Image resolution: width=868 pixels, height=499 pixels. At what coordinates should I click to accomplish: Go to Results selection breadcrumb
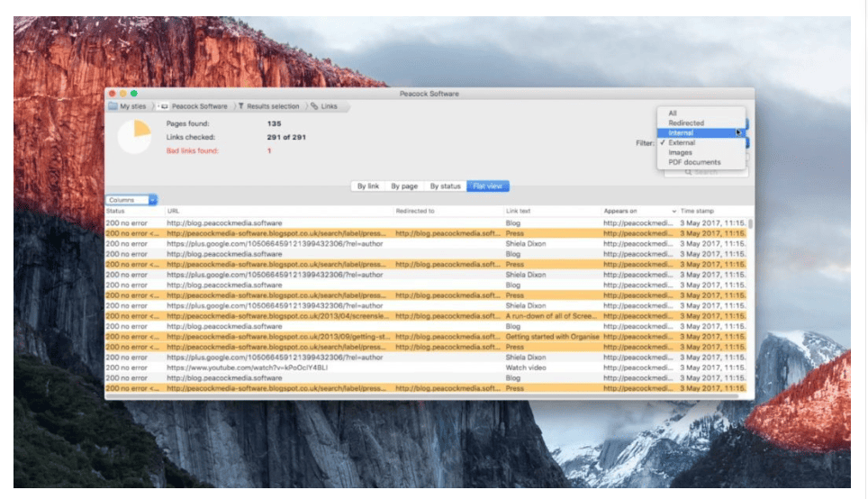coord(273,106)
